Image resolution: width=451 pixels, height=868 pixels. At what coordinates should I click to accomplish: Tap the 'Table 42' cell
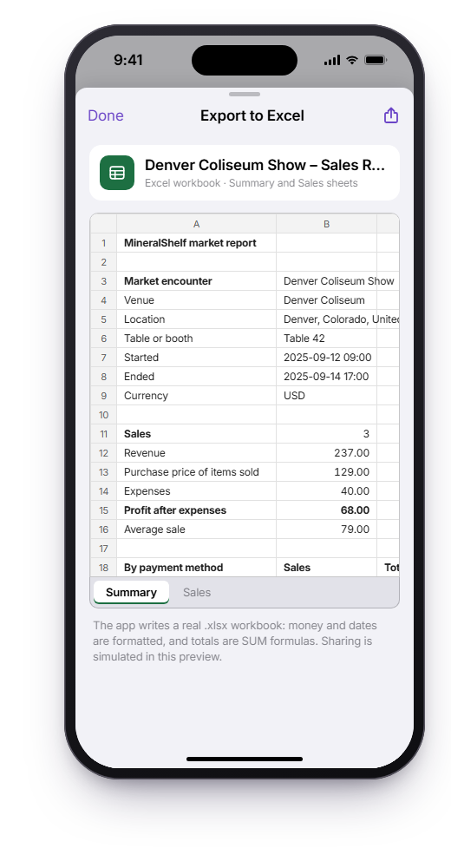326,339
